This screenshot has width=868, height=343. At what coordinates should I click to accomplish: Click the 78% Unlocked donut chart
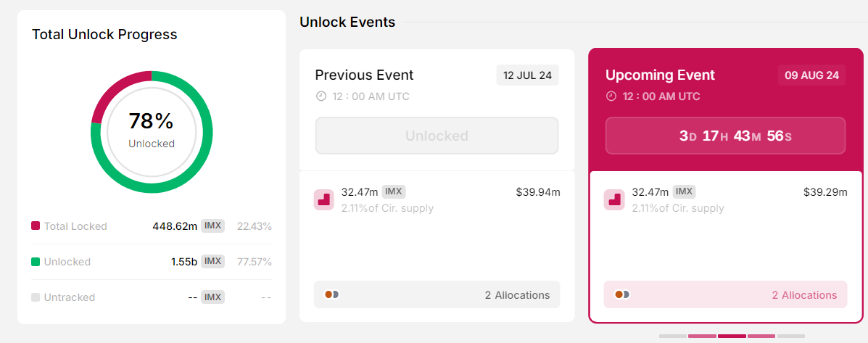point(152,131)
